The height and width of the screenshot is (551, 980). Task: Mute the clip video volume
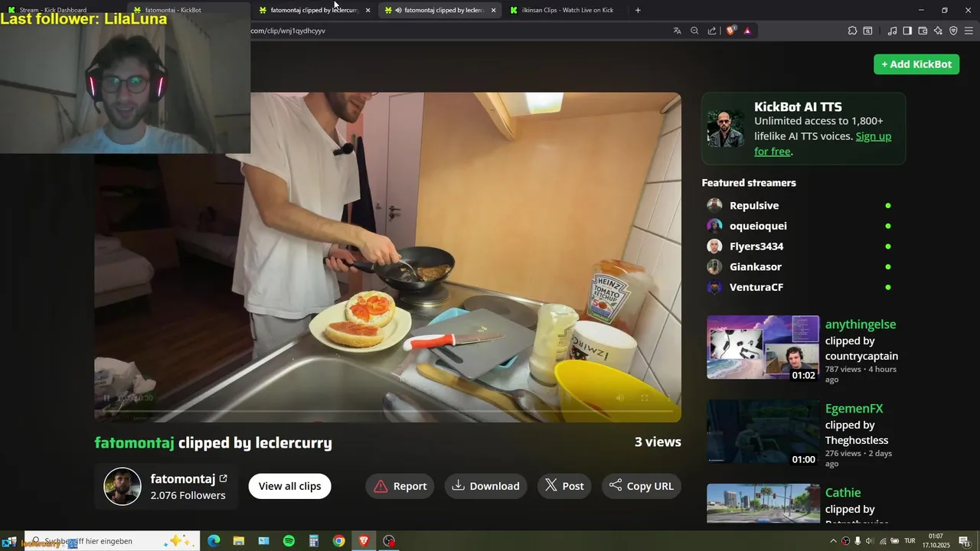pyautogui.click(x=620, y=398)
